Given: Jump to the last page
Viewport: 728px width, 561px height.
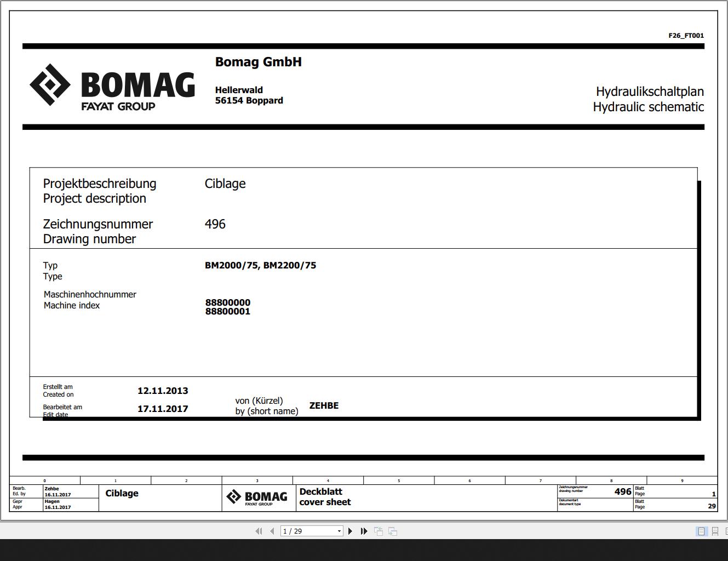Looking at the screenshot, I should (364, 531).
